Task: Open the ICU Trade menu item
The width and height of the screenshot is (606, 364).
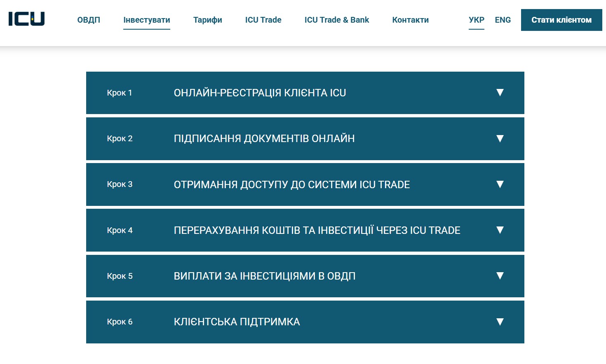Action: [x=263, y=20]
